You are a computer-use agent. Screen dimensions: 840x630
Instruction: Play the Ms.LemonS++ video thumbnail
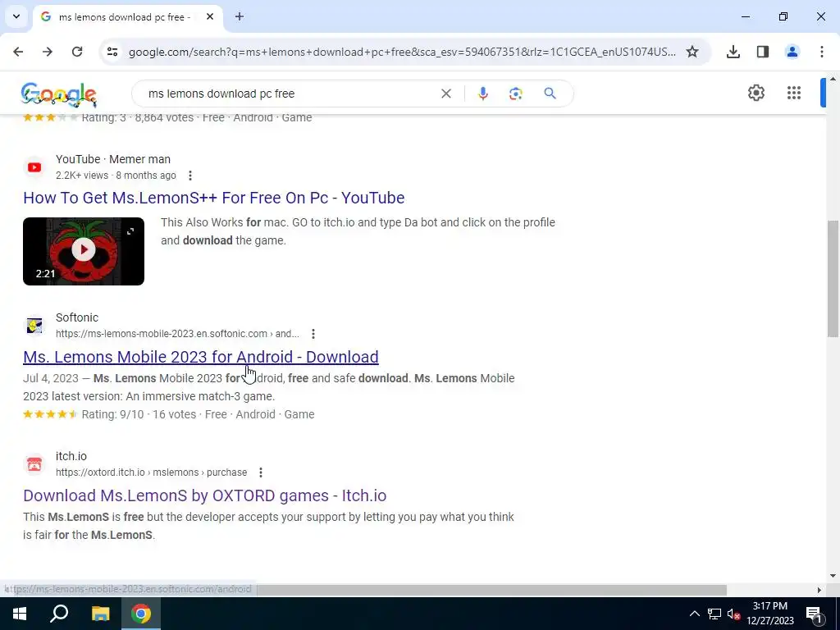click(84, 251)
